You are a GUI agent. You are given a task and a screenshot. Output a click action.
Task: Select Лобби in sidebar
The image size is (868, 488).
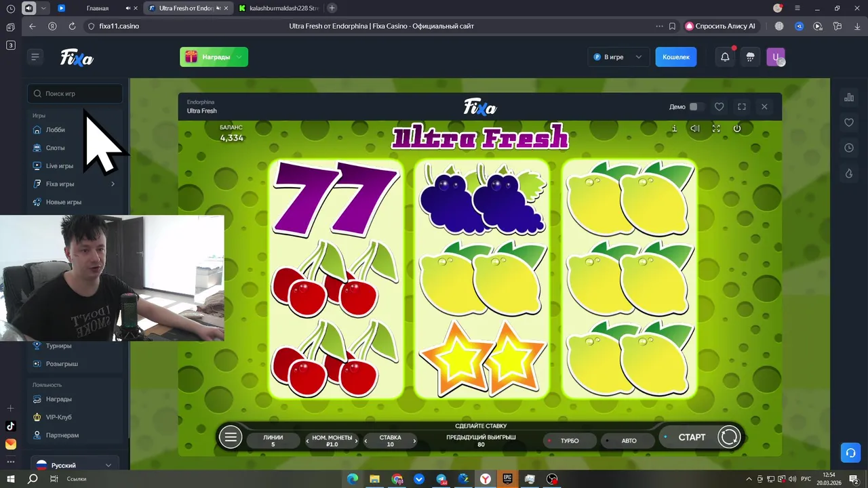pyautogui.click(x=56, y=129)
